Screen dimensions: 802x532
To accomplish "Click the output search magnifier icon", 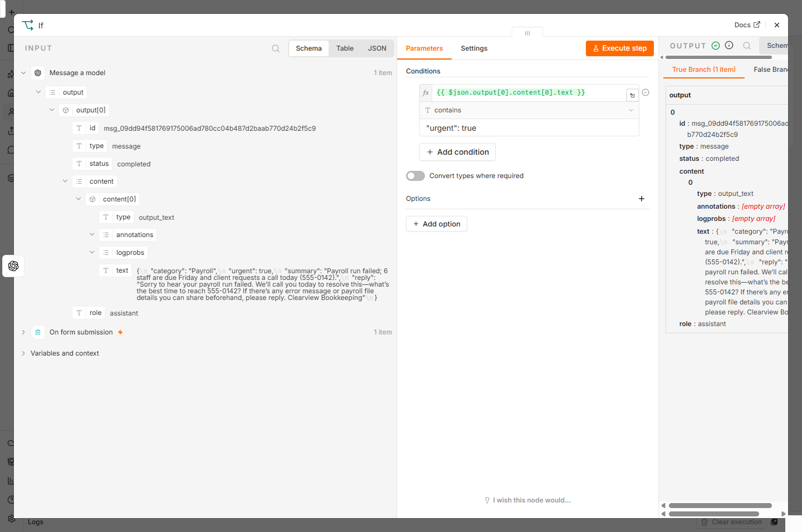I will click(747, 46).
